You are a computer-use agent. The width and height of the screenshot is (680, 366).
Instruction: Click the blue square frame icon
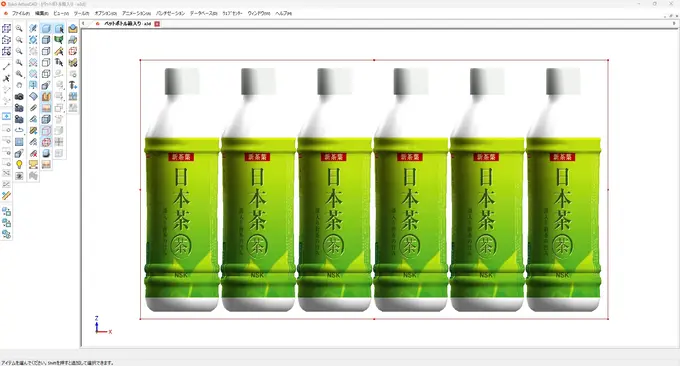click(19, 141)
